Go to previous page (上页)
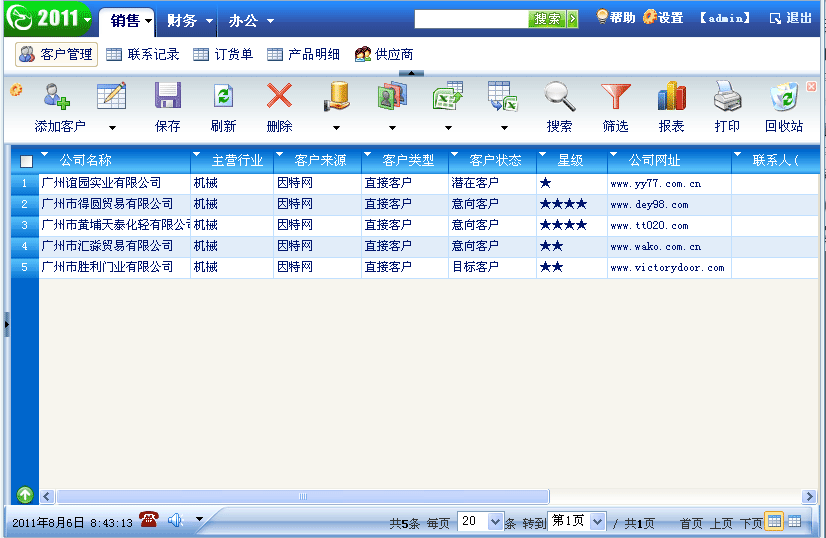The height and width of the screenshot is (538, 826). pos(721,523)
